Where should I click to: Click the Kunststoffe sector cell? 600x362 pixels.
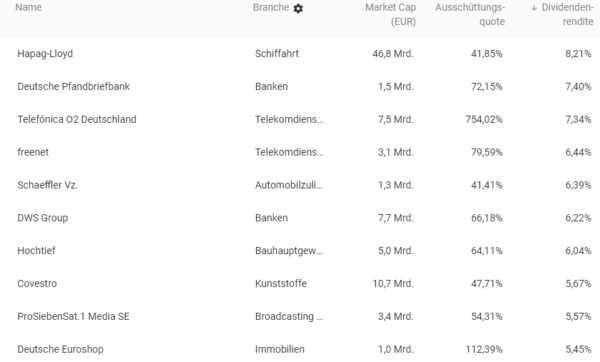280,284
